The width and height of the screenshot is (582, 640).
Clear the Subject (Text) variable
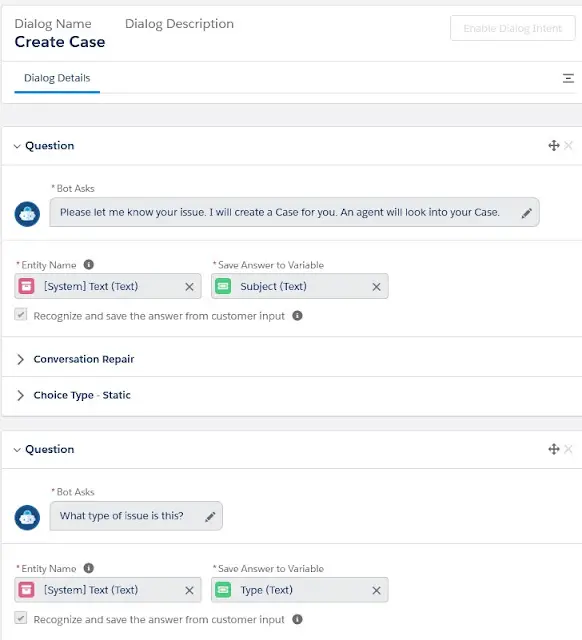point(376,287)
